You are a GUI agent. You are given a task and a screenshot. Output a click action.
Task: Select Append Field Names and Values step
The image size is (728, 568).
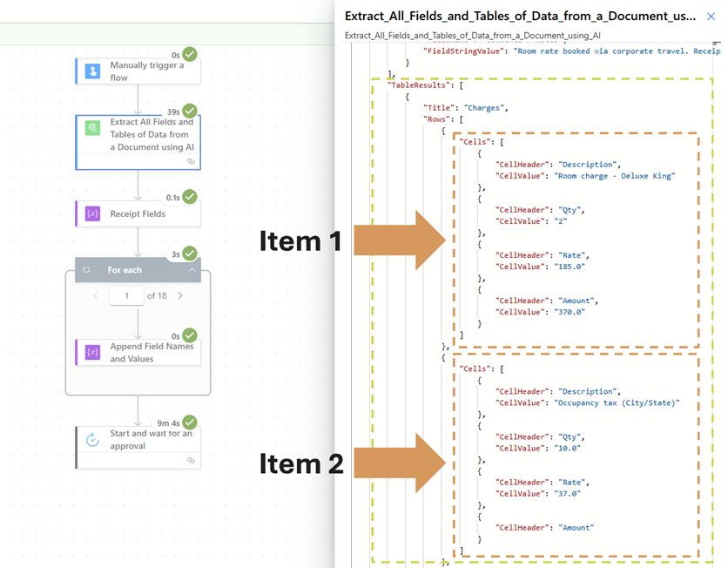tap(151, 352)
